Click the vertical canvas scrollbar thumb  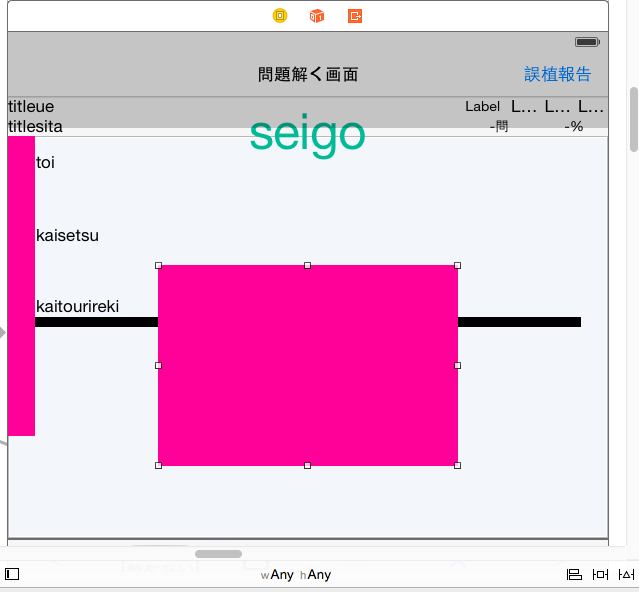pyautogui.click(x=634, y=119)
